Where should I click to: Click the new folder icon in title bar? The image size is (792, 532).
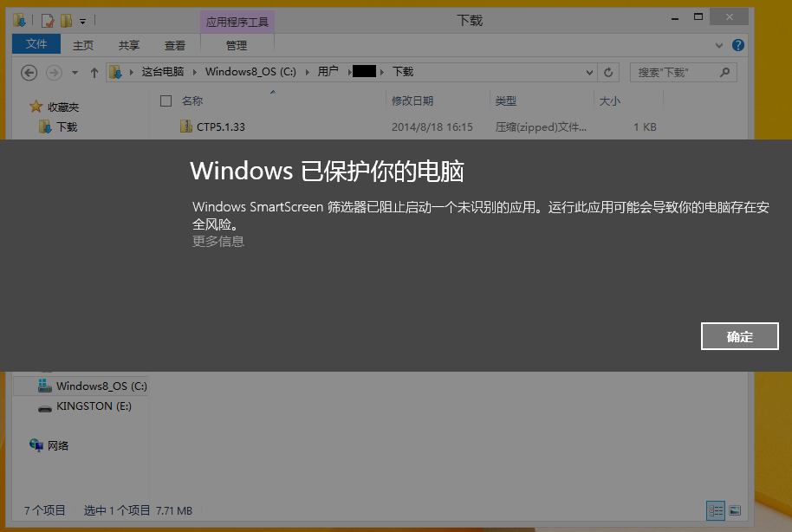pos(66,20)
